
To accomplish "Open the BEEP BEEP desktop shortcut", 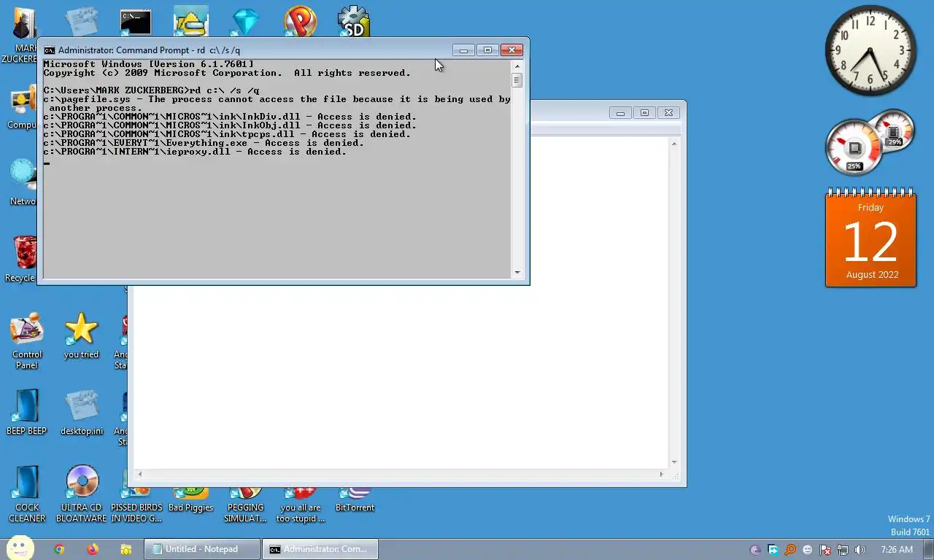I will point(26,412).
